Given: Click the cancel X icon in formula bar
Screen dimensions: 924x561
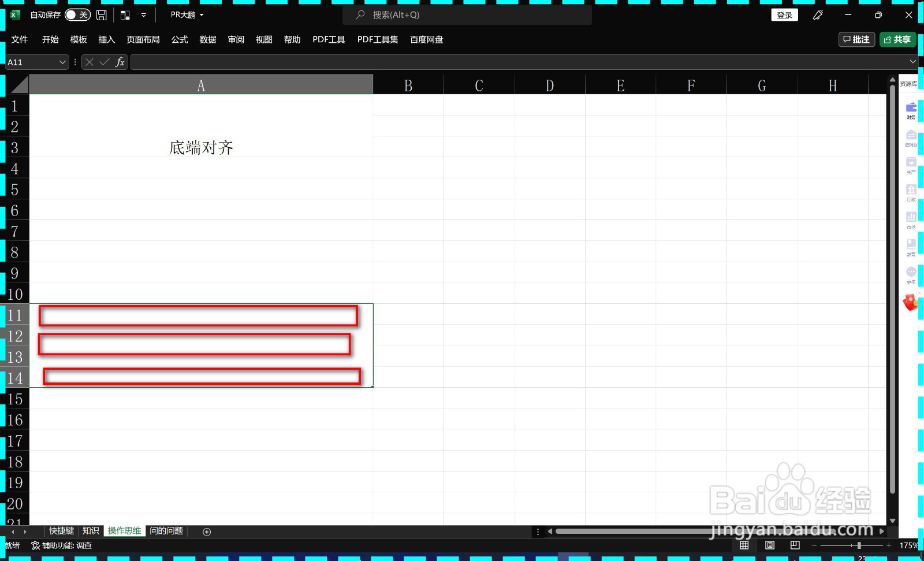Looking at the screenshot, I should (90, 62).
